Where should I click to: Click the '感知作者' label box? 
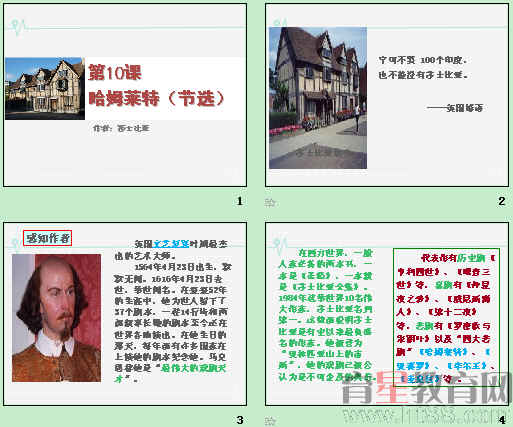[x=48, y=238]
